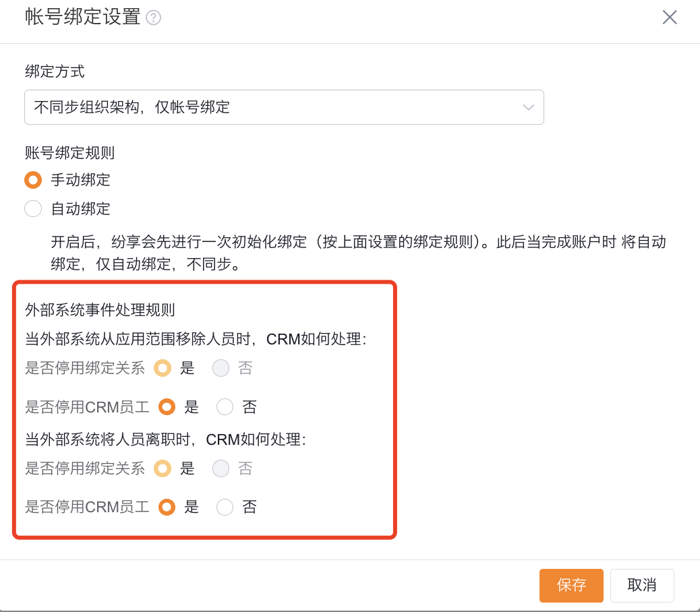Click the orange 保存 button
Screen dimensions: 700x612
point(571,585)
